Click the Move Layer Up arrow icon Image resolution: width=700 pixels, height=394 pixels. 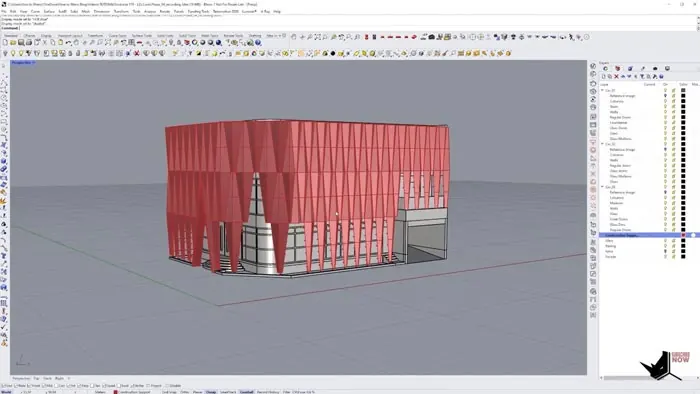pos(623,76)
